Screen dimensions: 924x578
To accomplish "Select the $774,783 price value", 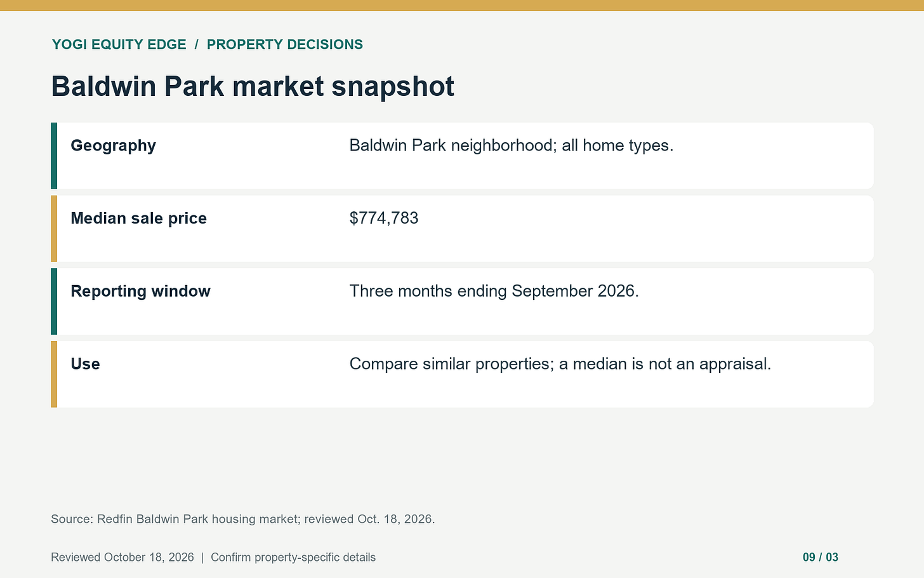I will point(384,218).
